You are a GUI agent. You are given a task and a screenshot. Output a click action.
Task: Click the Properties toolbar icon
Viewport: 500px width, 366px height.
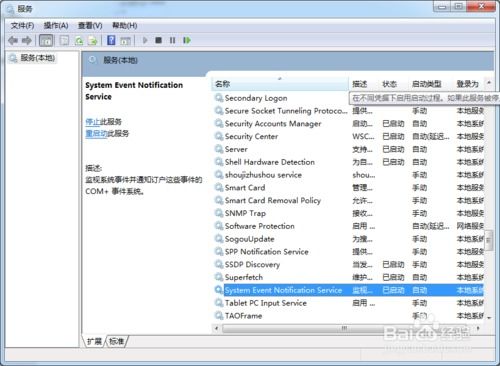(x=64, y=41)
